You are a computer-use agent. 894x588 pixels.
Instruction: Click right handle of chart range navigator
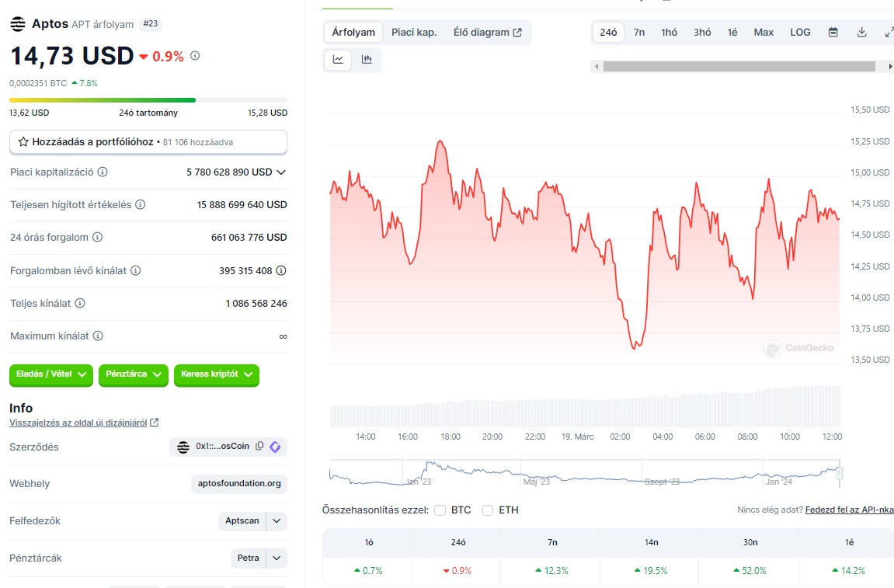point(840,473)
